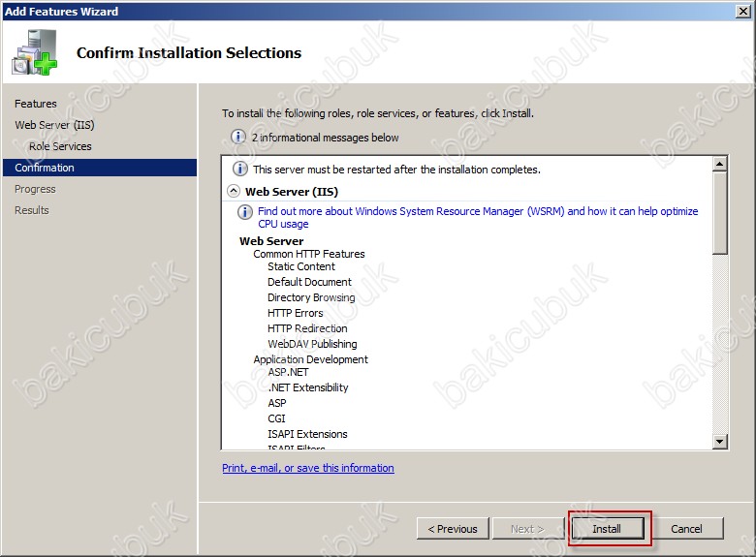Click the scrollbar up arrow

tap(720, 164)
